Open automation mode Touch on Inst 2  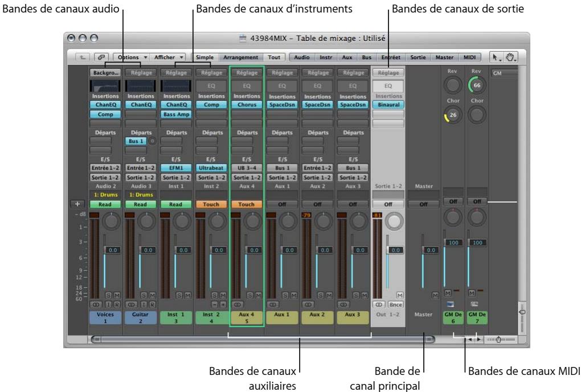(211, 204)
